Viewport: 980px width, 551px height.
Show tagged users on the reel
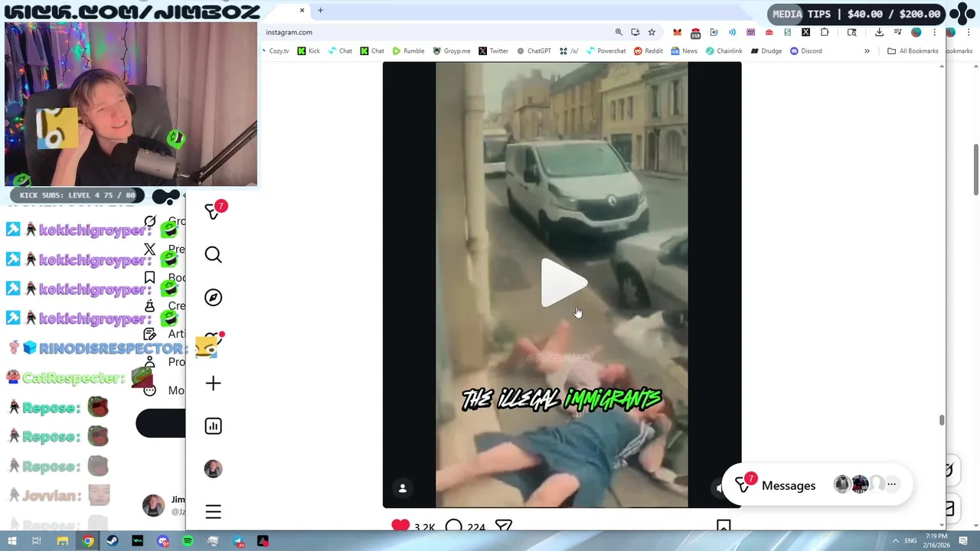click(403, 488)
